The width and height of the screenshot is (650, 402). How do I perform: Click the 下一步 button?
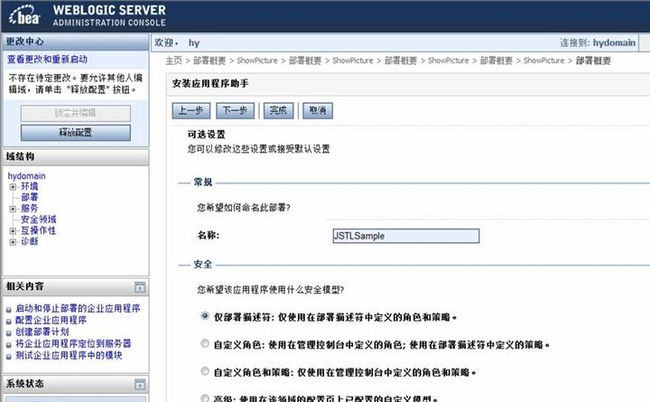(x=235, y=111)
